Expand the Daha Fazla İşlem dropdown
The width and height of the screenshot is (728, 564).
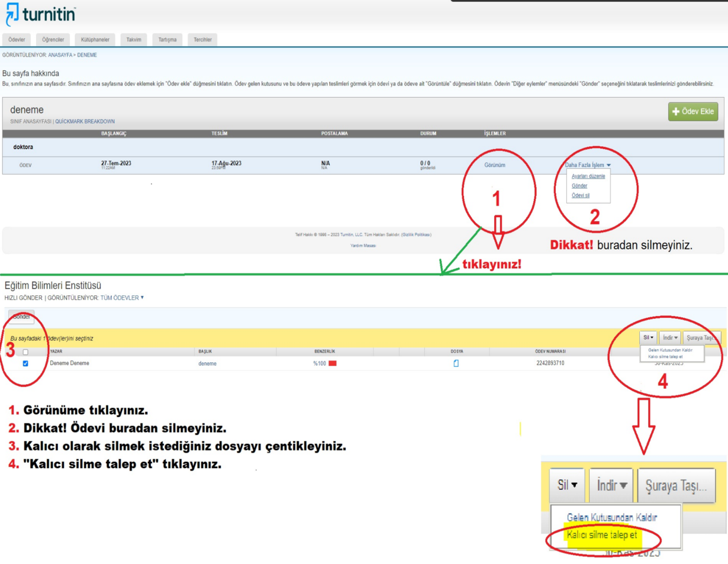tap(588, 165)
